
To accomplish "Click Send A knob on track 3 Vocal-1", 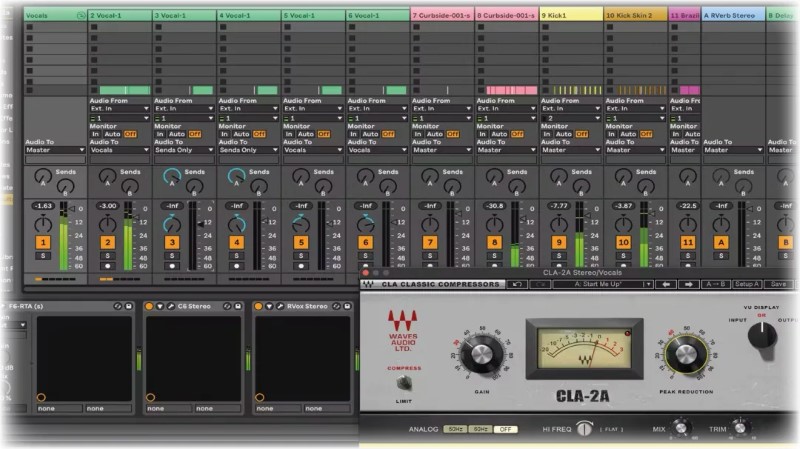I will 172,177.
